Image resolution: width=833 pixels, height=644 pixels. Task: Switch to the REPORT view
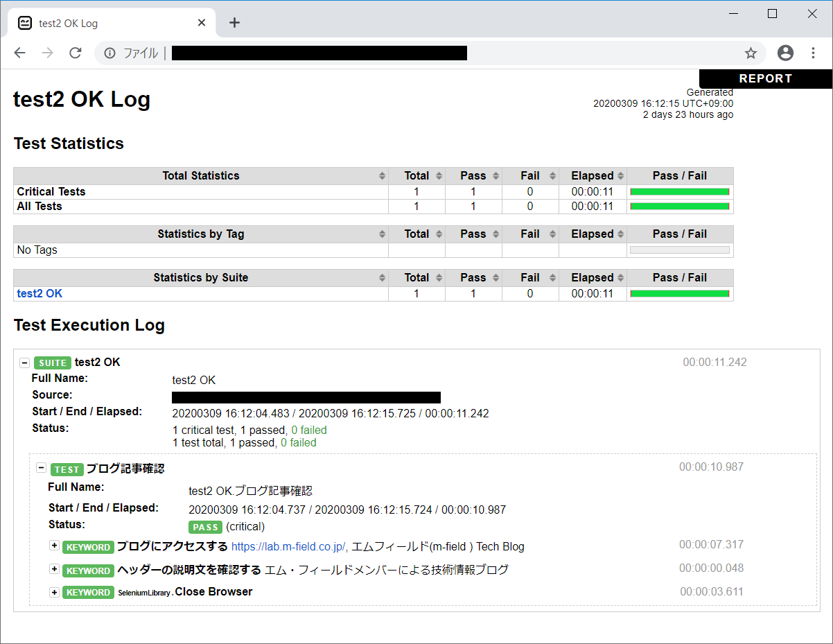pos(765,79)
